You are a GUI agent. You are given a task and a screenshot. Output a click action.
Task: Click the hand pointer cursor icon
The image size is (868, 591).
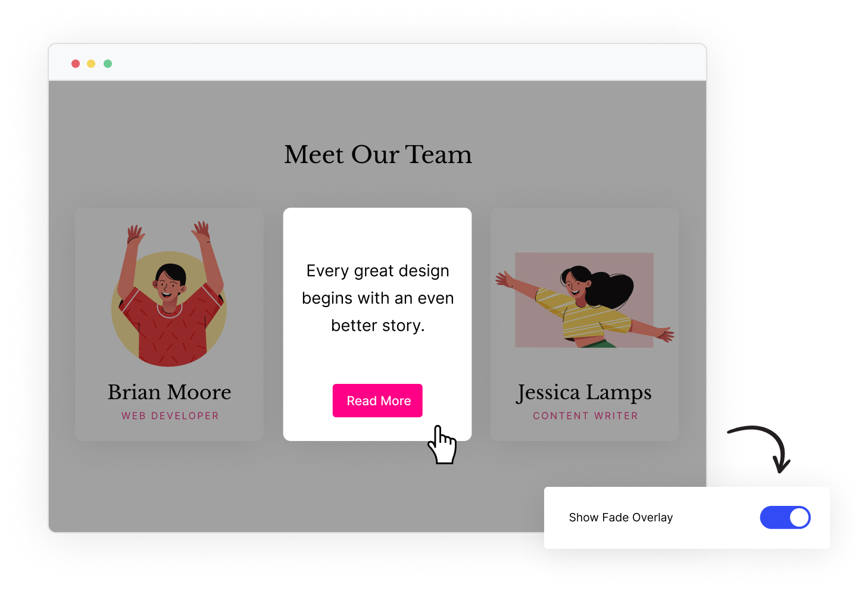tap(442, 445)
